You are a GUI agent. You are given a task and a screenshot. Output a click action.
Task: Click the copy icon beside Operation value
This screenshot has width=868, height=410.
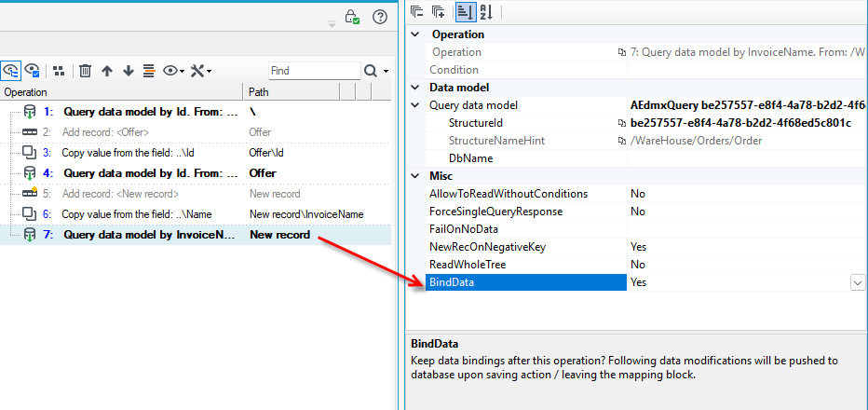[621, 52]
